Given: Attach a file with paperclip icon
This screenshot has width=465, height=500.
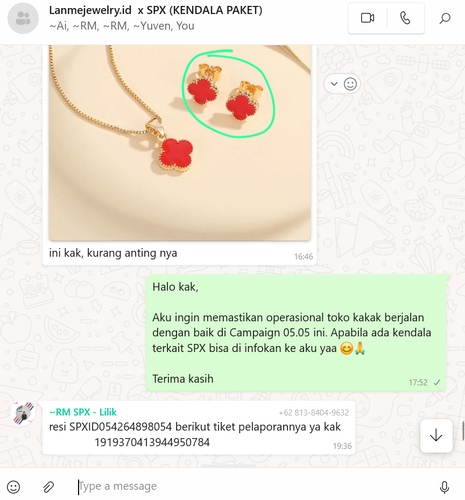Looking at the screenshot, I should [x=49, y=487].
